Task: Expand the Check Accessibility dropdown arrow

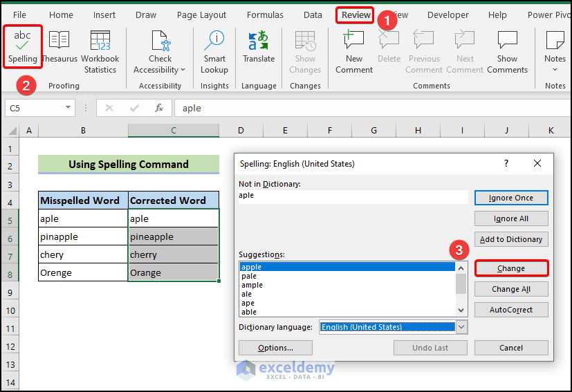Action: click(x=183, y=70)
